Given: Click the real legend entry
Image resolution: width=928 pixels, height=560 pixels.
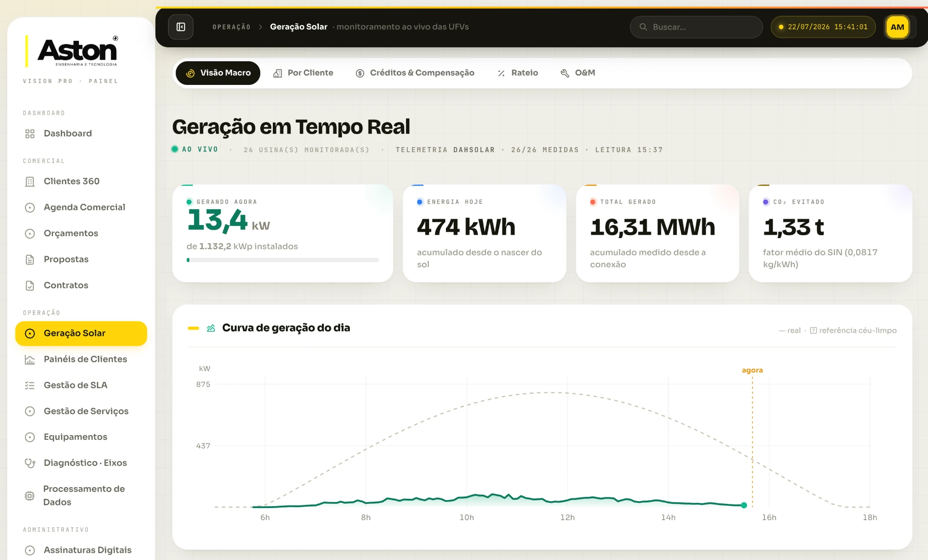Looking at the screenshot, I should [x=790, y=330].
